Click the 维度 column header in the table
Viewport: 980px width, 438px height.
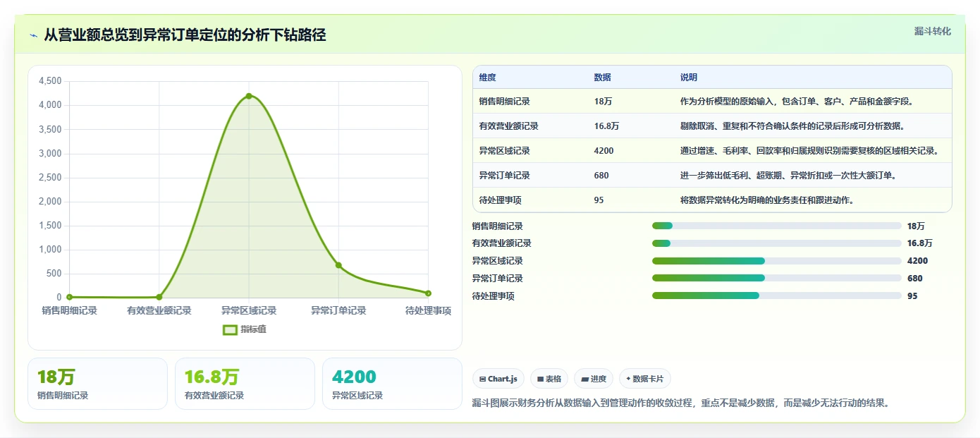tap(488, 78)
